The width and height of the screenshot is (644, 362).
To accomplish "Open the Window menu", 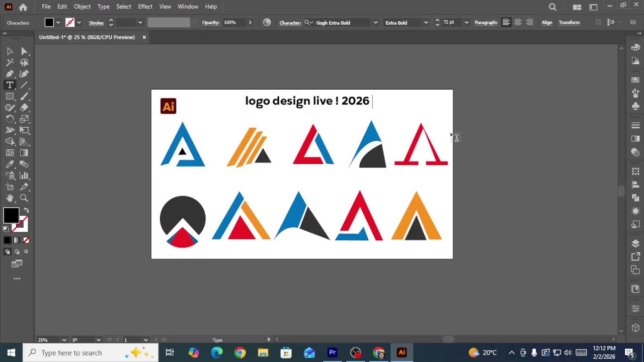I will point(188,7).
